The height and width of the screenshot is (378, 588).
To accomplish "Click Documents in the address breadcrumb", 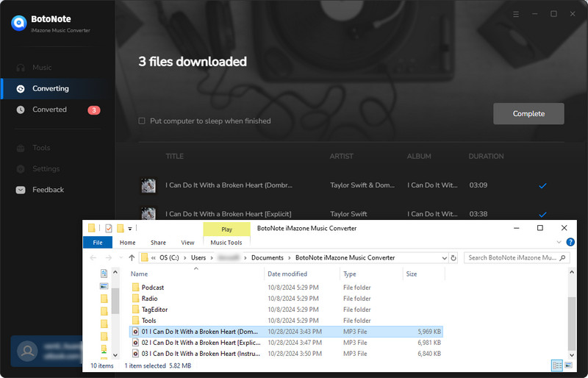I will coord(268,257).
